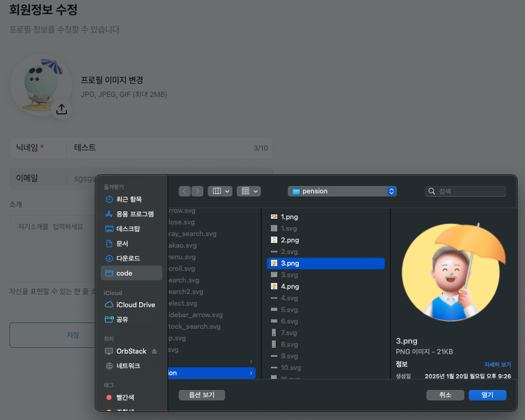
Task: Click the 7.svg file row
Action: [x=325, y=333]
